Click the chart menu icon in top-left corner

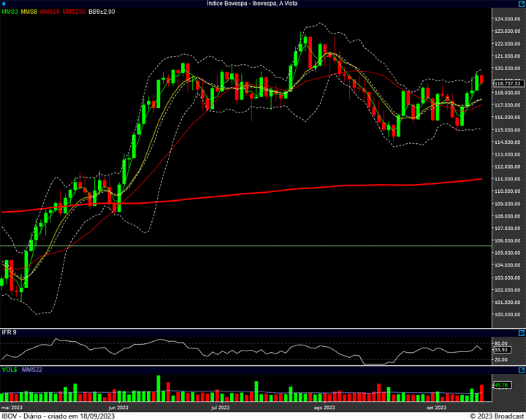click(x=4, y=4)
